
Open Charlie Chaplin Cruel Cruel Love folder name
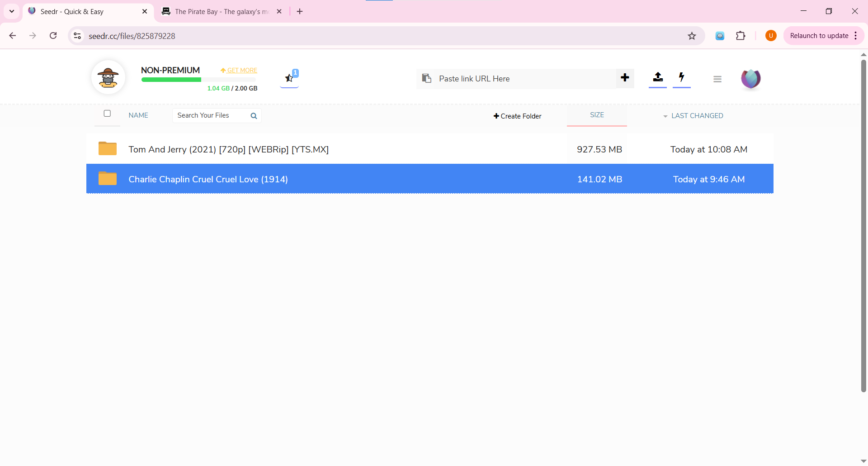[208, 179]
